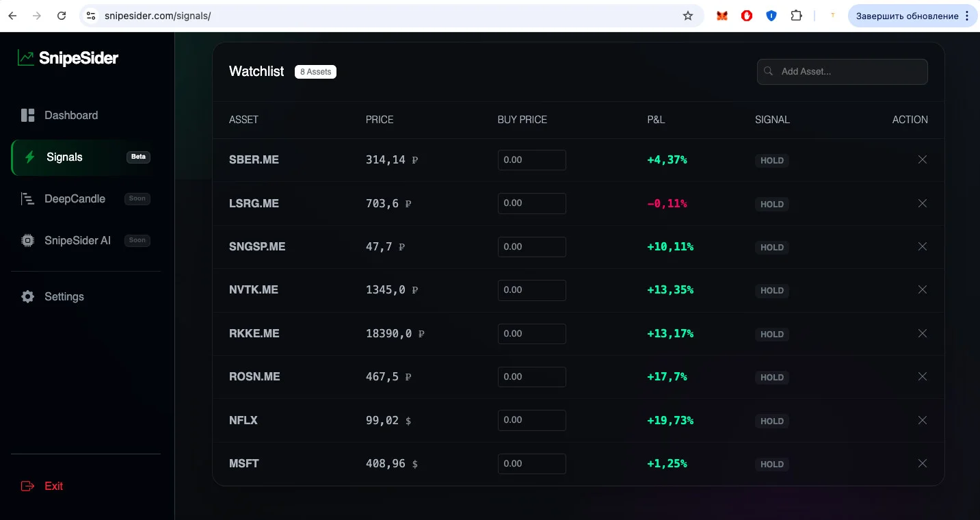Click the browser reload button
The image size is (980, 520).
(x=62, y=16)
